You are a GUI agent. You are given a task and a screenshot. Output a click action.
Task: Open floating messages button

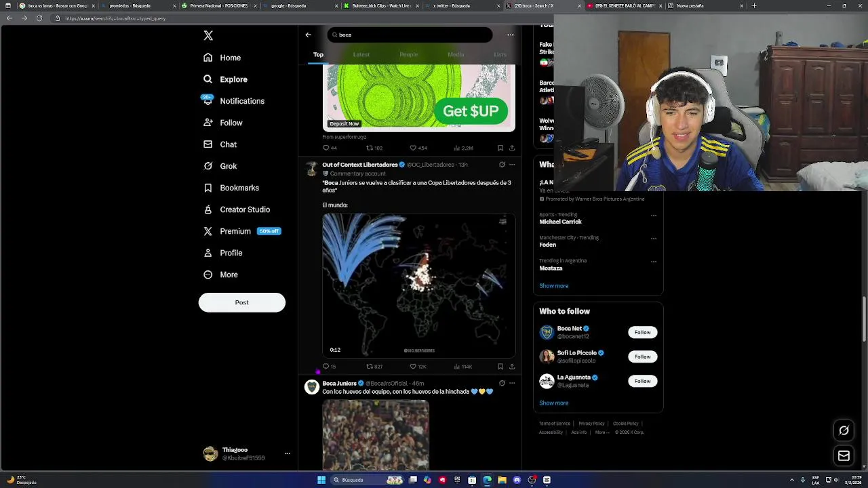click(844, 456)
